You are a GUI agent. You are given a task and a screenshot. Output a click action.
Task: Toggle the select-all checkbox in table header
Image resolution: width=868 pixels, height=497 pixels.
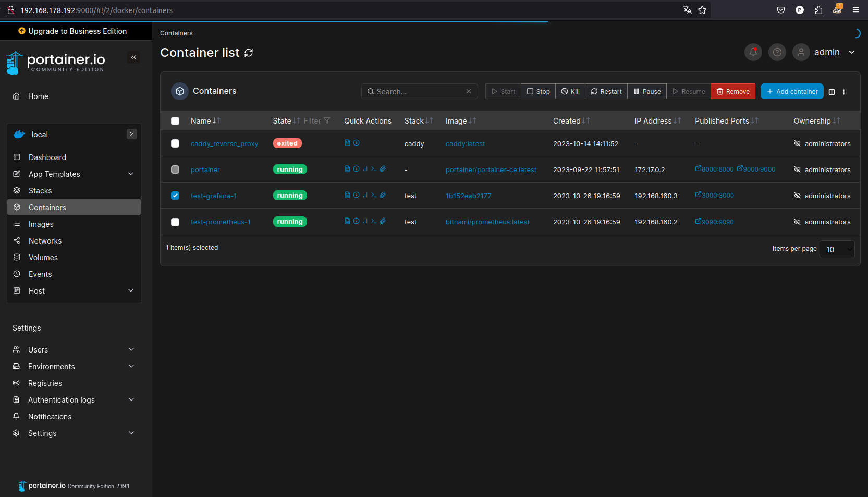[175, 121]
